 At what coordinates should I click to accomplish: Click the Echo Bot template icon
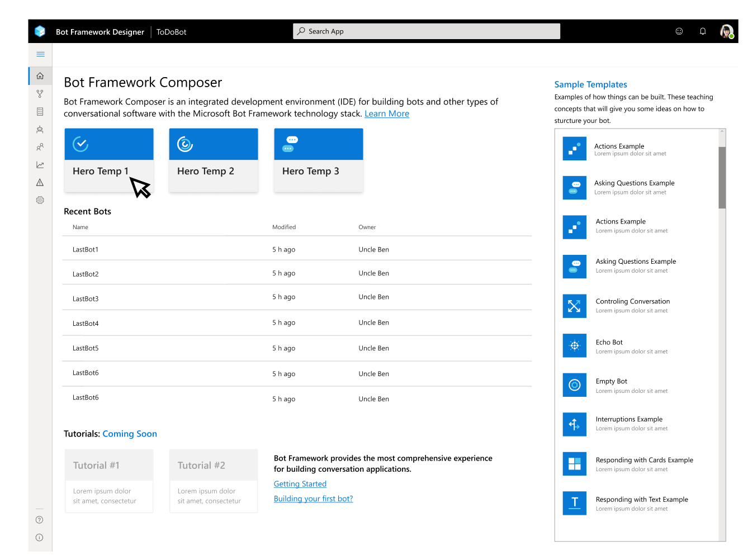click(575, 346)
